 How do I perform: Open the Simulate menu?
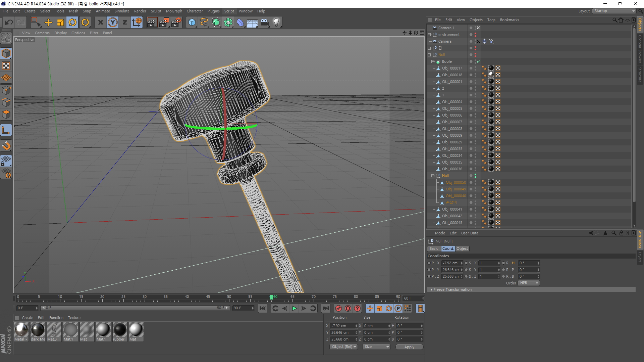(x=122, y=11)
